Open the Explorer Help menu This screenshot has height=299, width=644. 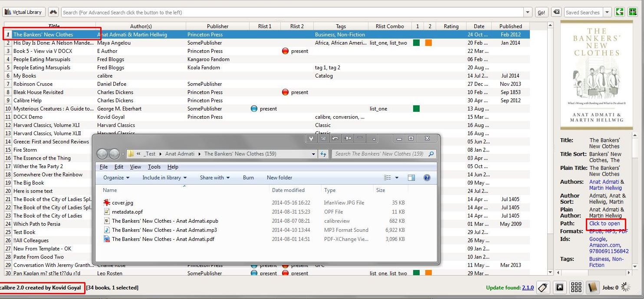173,167
